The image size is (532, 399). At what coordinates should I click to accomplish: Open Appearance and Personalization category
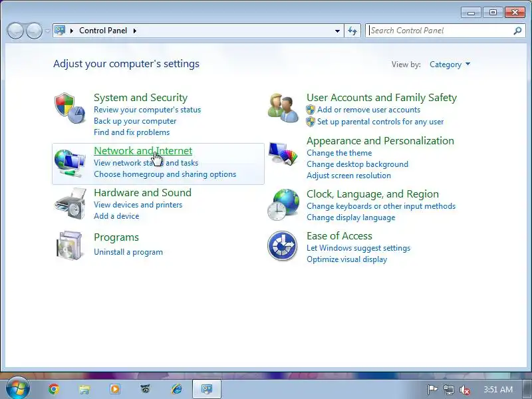pyautogui.click(x=380, y=141)
